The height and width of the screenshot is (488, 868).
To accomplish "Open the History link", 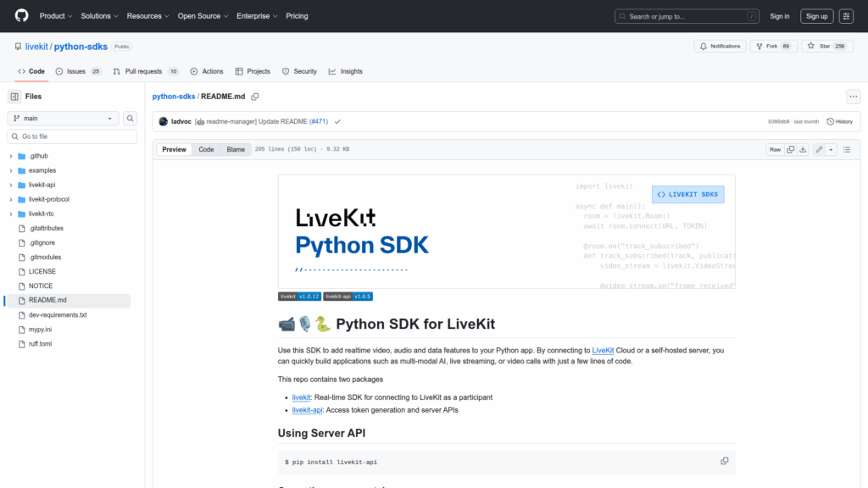I will (839, 121).
